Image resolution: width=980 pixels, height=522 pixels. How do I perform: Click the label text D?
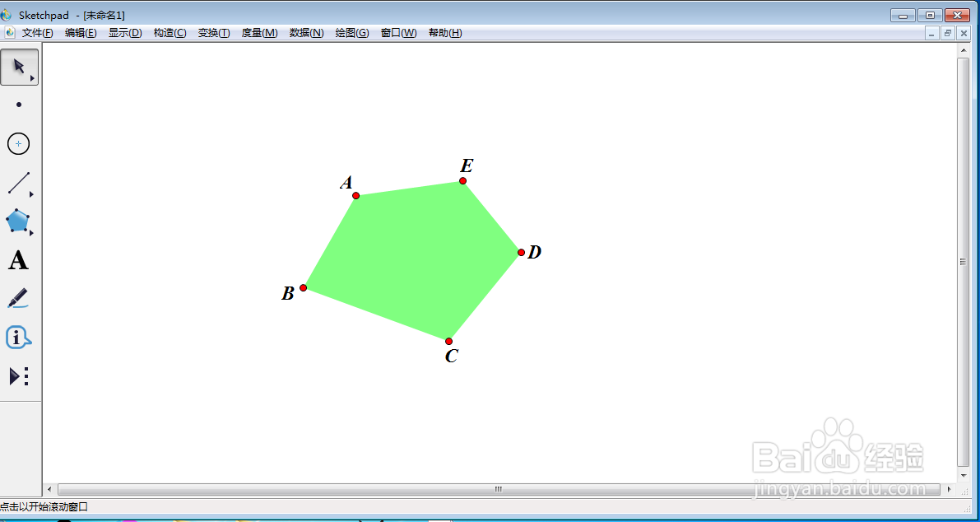pyautogui.click(x=534, y=252)
